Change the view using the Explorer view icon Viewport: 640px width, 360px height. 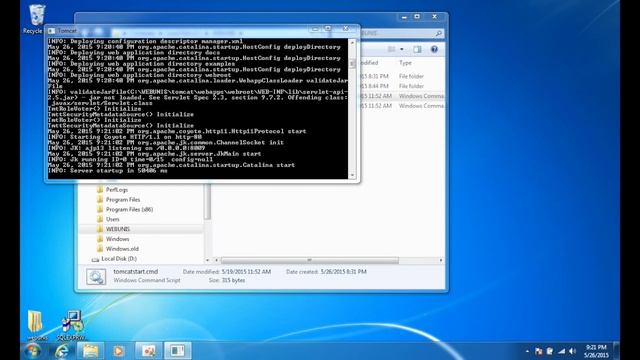coord(391,49)
